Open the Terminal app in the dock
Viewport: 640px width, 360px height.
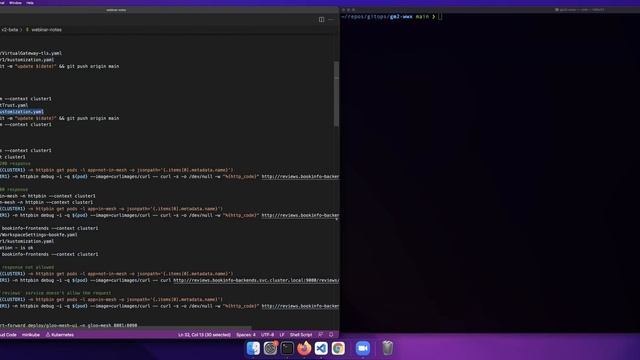point(287,348)
